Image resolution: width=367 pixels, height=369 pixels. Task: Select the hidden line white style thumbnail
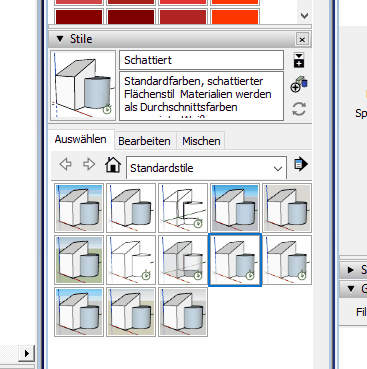131,260
